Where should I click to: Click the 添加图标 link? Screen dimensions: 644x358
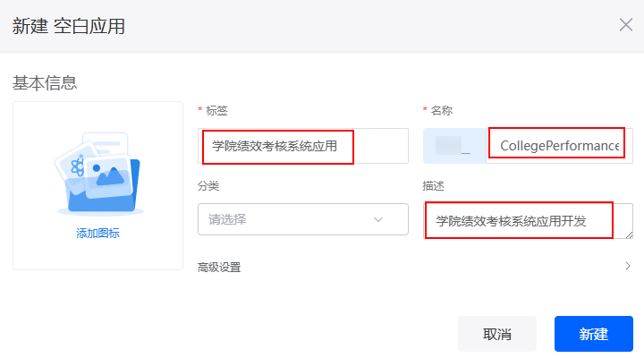[97, 233]
